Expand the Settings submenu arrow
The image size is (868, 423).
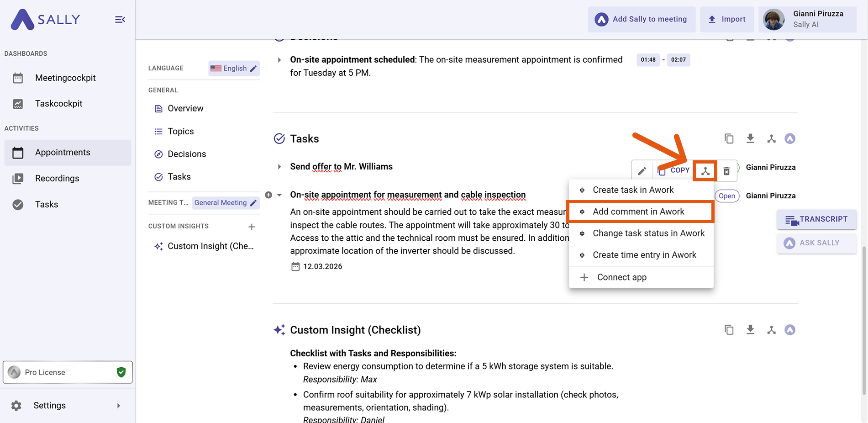(119, 406)
